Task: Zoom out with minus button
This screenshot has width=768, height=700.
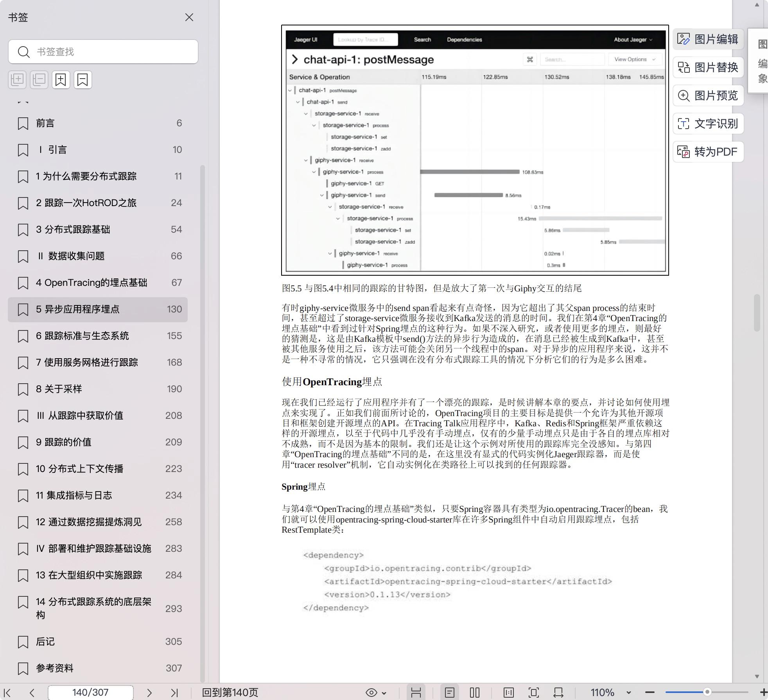Action: pyautogui.click(x=650, y=693)
